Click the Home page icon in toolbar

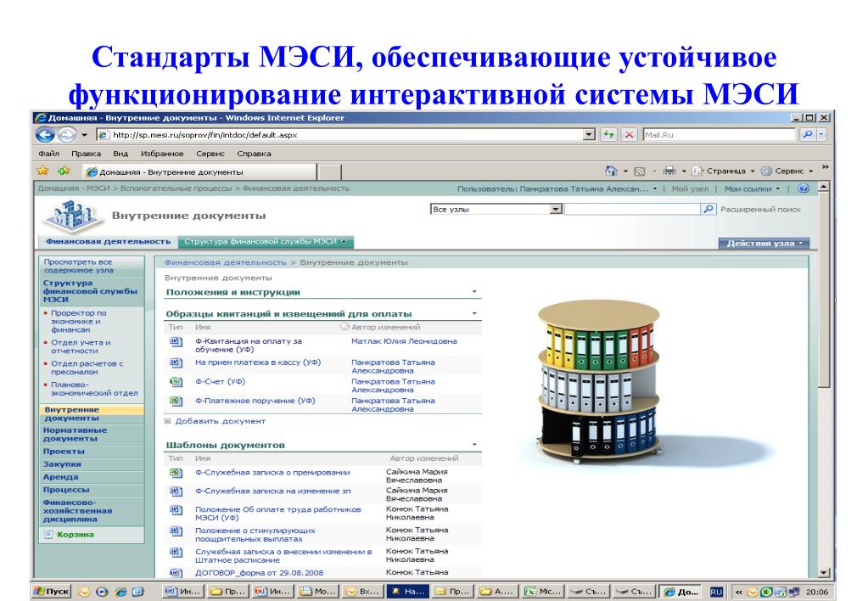tap(611, 171)
